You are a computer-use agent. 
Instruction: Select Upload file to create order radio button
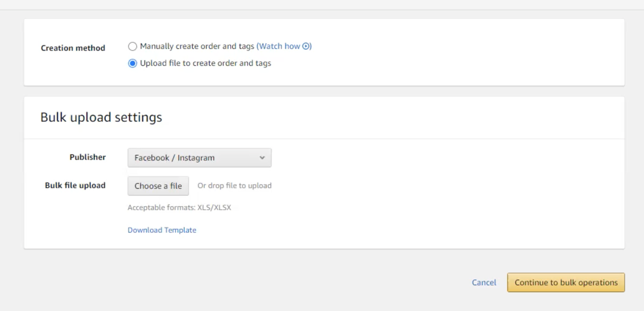click(x=133, y=63)
